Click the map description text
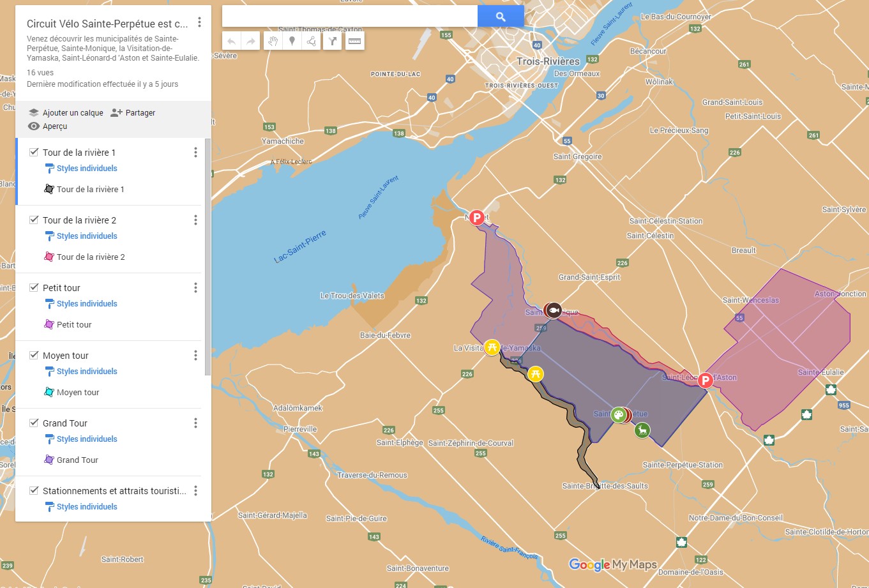This screenshot has height=588, width=869. [113, 48]
